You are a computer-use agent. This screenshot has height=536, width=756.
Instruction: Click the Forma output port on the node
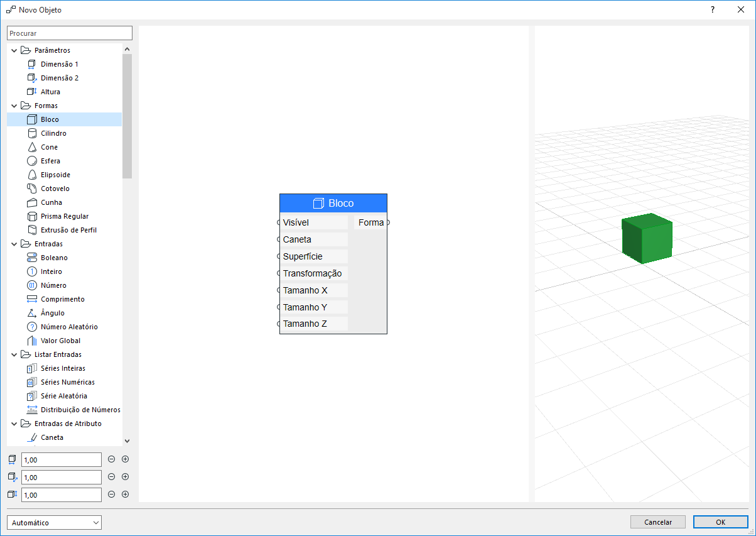click(x=388, y=222)
